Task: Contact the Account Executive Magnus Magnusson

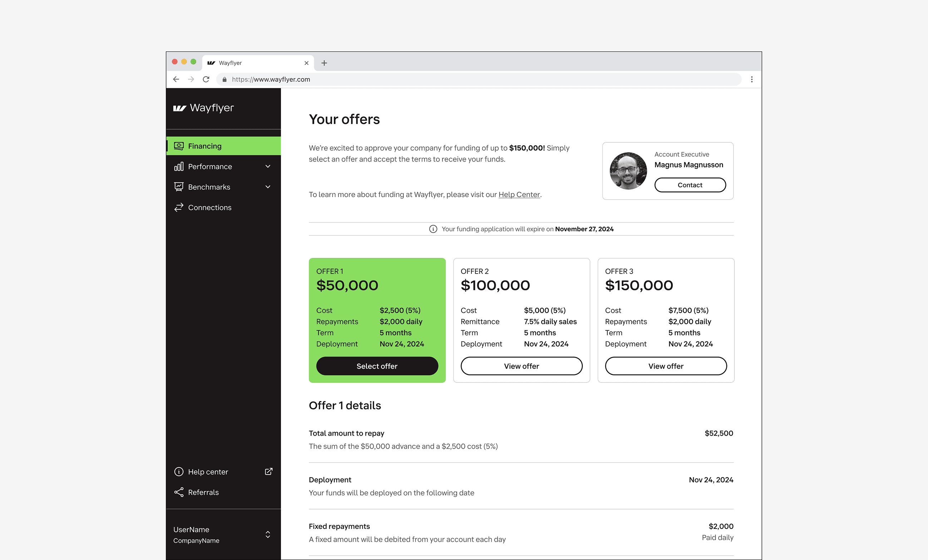Action: (x=690, y=185)
